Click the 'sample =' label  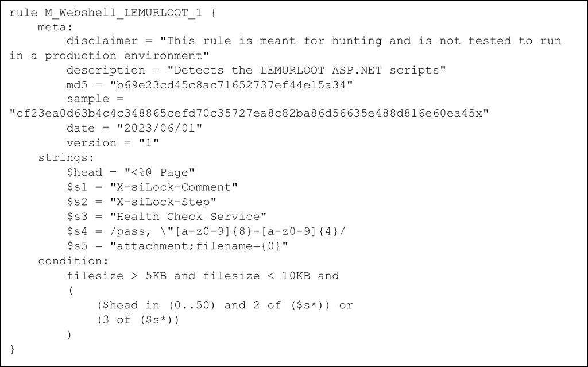pyautogui.click(x=95, y=99)
